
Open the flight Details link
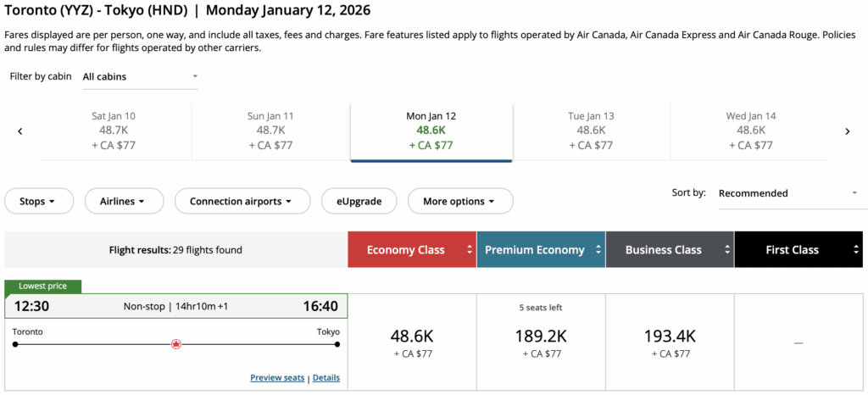[326, 378]
